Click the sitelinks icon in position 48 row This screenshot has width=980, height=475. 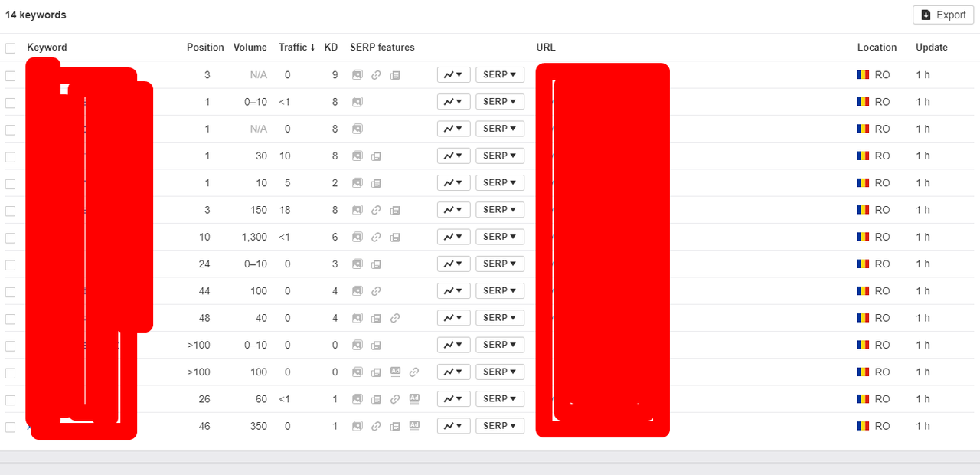point(395,318)
